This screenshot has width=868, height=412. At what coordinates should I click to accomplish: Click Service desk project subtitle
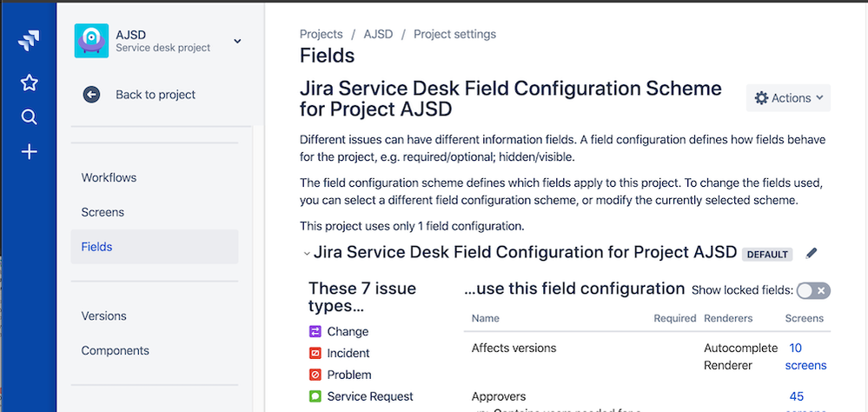click(162, 48)
